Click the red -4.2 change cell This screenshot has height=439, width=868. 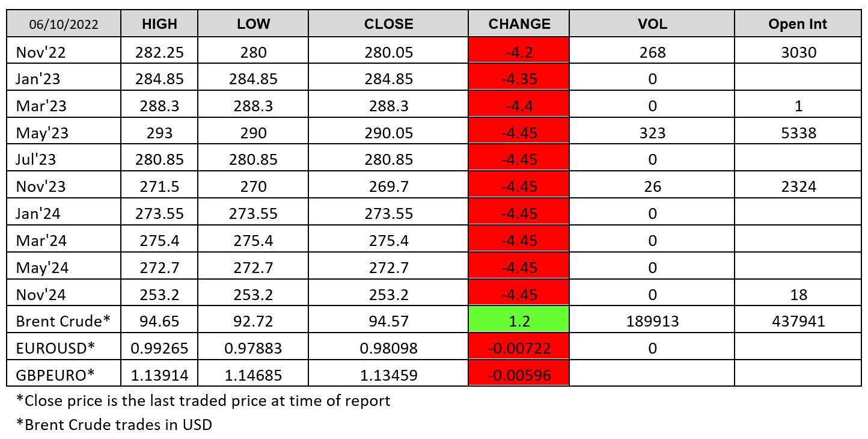519,52
